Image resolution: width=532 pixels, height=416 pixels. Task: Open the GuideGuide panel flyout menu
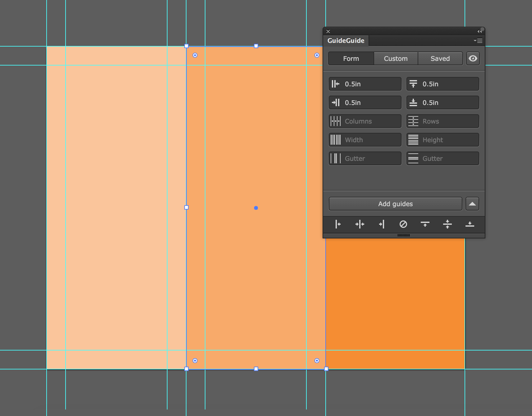pos(478,41)
